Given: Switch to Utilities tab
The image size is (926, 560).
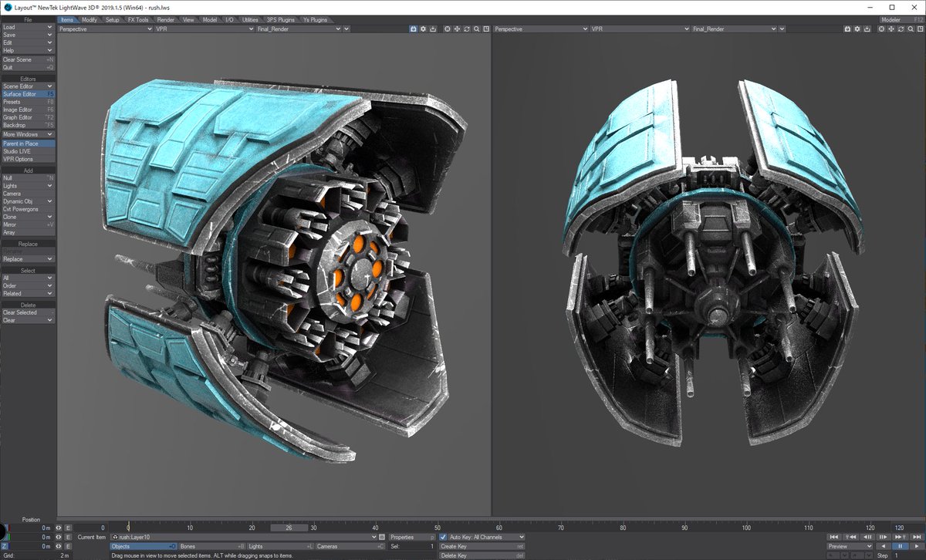Looking at the screenshot, I should click(251, 19).
